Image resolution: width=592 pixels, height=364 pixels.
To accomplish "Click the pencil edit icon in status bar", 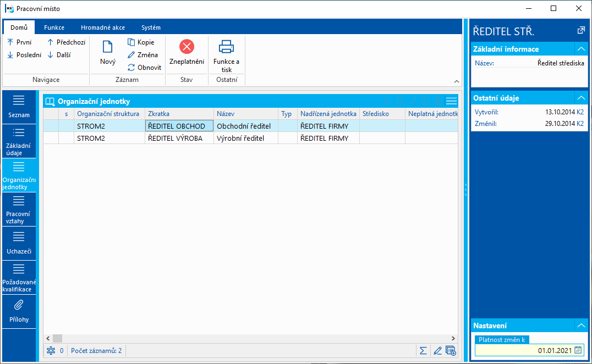I will [437, 350].
